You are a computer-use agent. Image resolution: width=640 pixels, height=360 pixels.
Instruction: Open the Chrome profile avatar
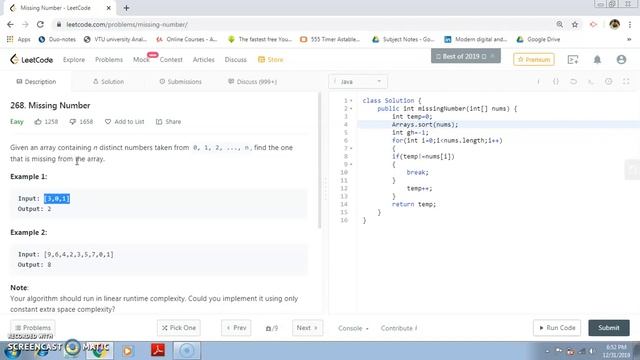point(614,24)
